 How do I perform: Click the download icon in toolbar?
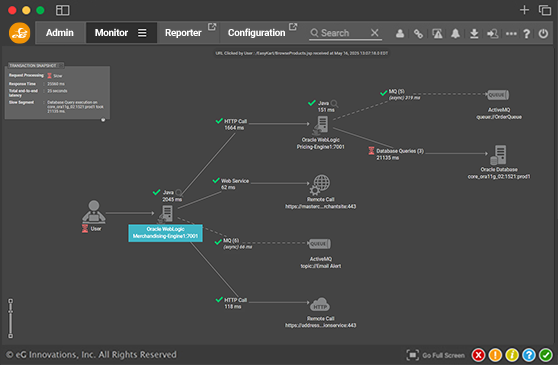[474, 33]
